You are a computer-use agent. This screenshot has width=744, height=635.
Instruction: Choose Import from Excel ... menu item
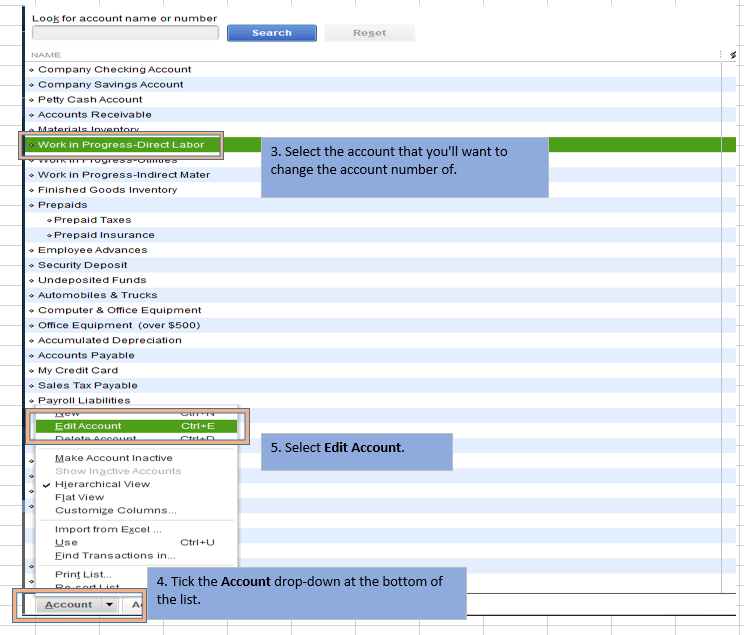point(136,530)
